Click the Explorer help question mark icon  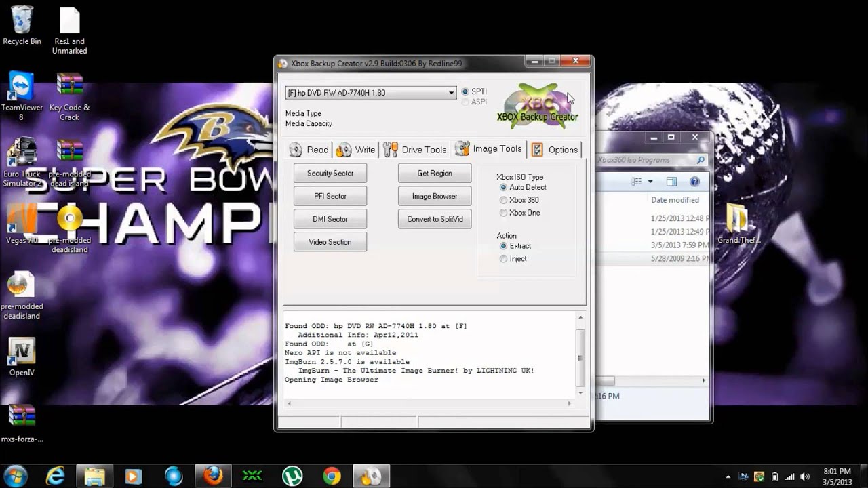pos(694,182)
